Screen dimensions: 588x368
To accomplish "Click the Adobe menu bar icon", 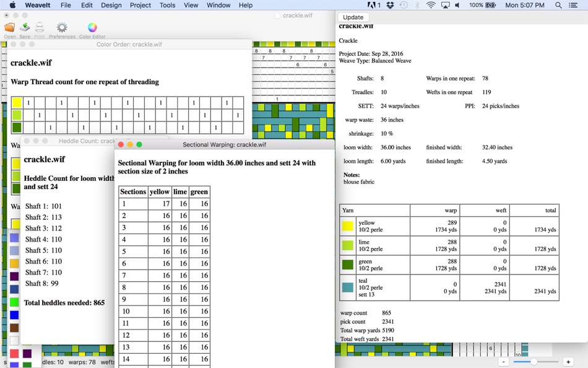I will [373, 5].
